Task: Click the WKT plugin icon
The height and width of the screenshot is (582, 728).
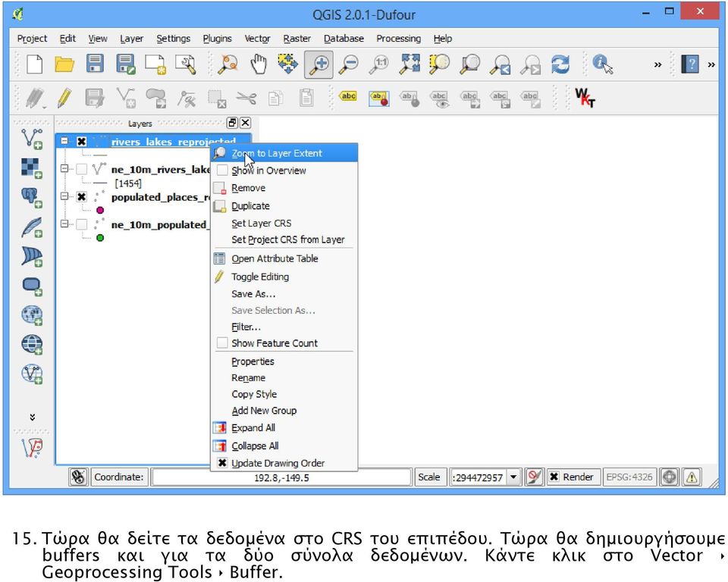Action: pyautogui.click(x=585, y=98)
